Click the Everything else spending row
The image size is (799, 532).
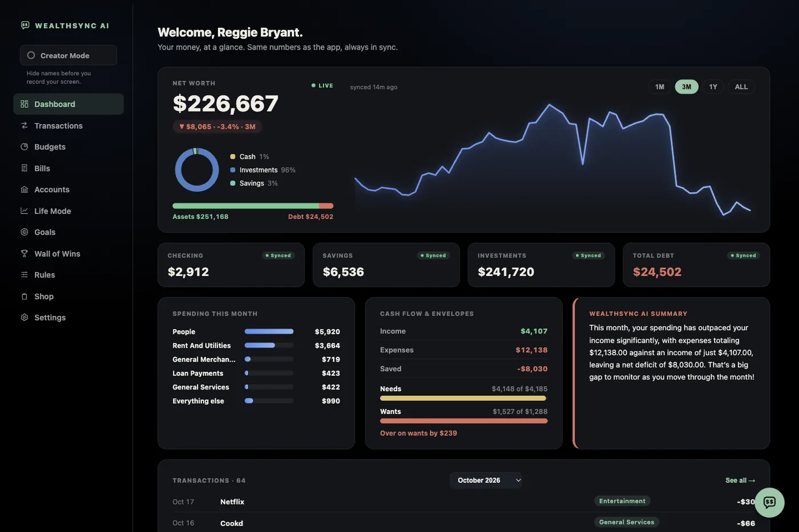[256, 401]
